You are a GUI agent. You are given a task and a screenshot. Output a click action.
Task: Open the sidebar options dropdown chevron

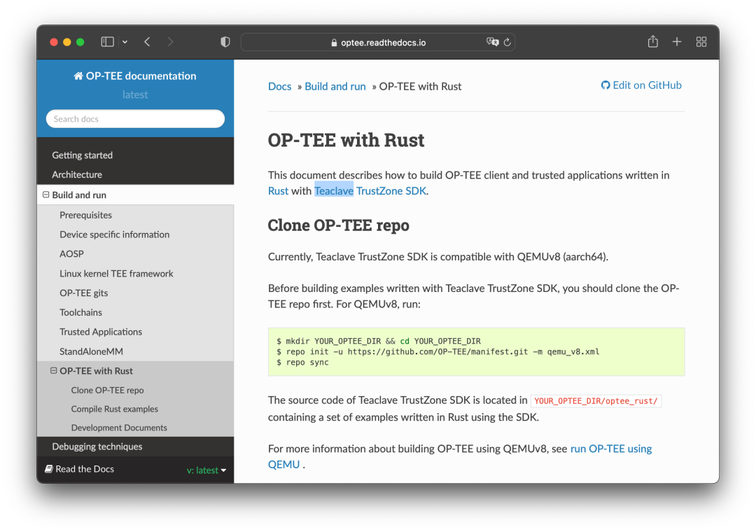125,42
